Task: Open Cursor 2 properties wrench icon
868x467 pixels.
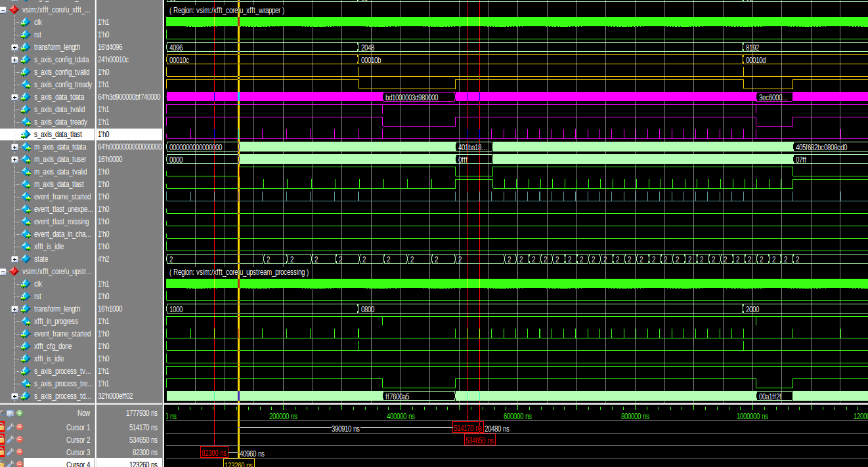Action: (x=11, y=439)
